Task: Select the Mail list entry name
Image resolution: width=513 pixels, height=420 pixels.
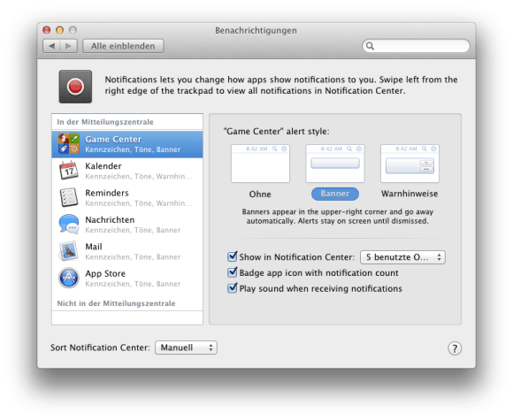Action: [94, 247]
